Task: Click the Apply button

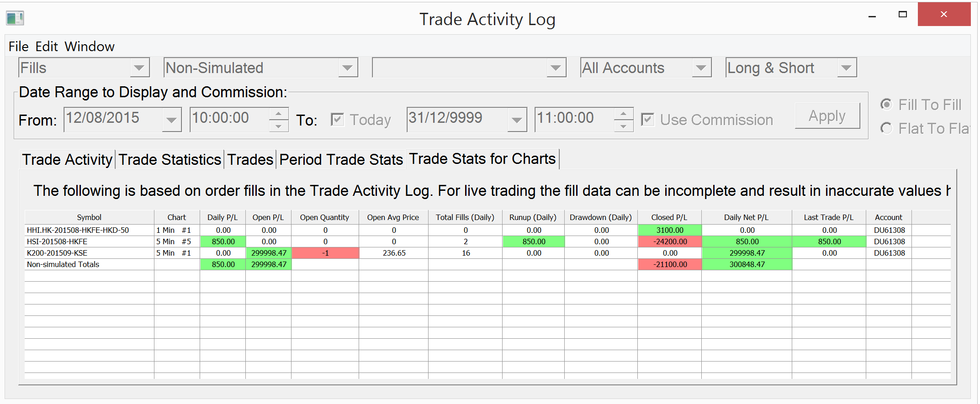Action: point(827,116)
